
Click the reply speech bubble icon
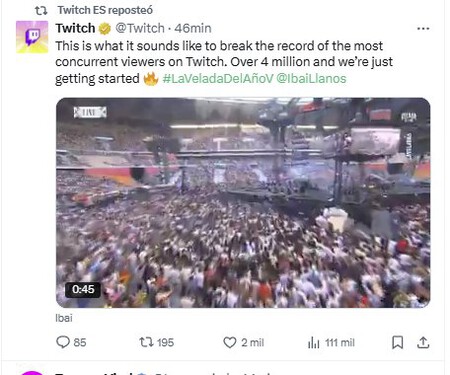(x=63, y=342)
